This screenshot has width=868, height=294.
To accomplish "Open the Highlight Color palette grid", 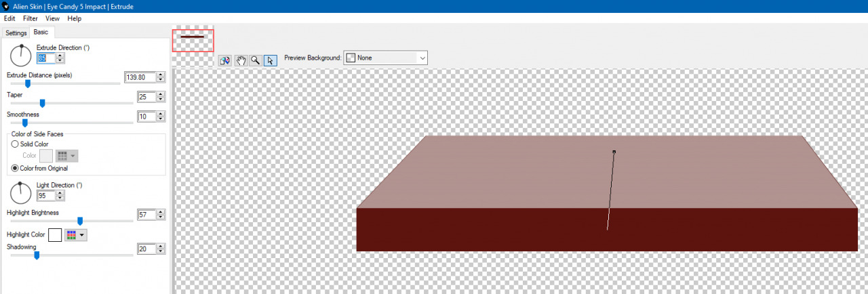I will tap(75, 235).
